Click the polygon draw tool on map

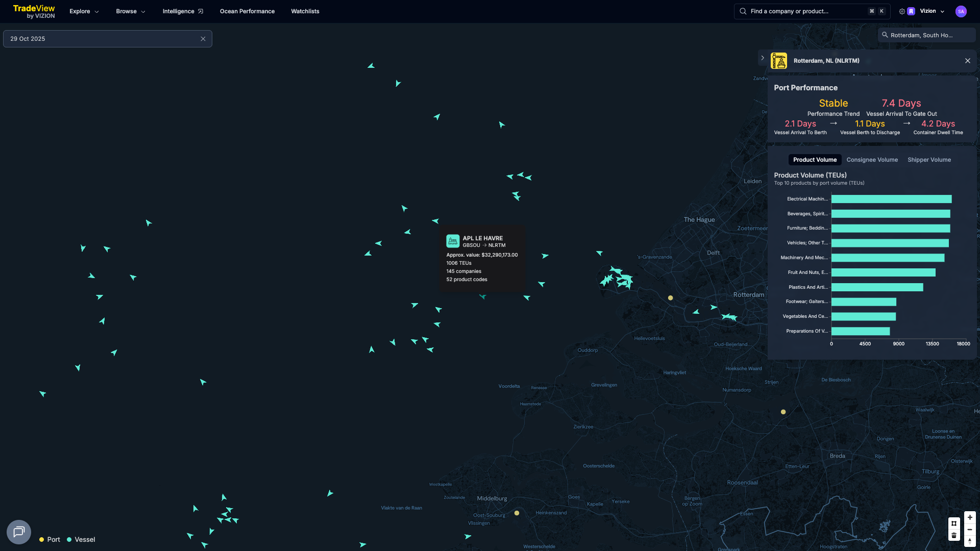coord(953,523)
